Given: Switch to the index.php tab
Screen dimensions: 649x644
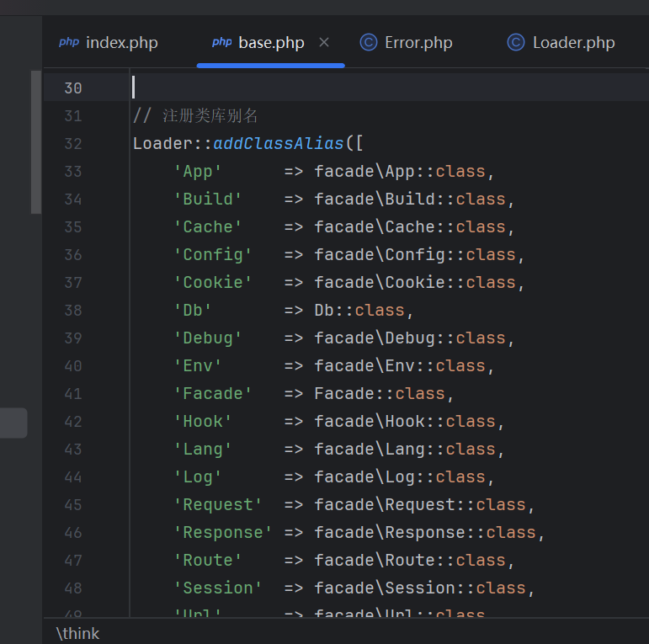Looking at the screenshot, I should pos(121,42).
